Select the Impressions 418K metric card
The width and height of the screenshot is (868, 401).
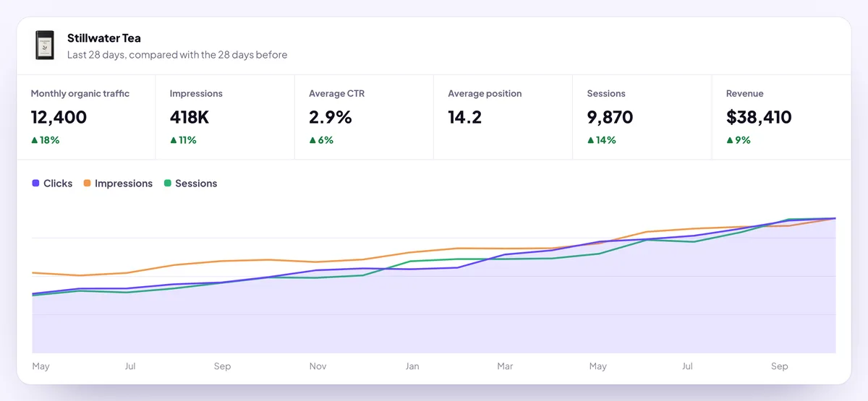tap(225, 117)
